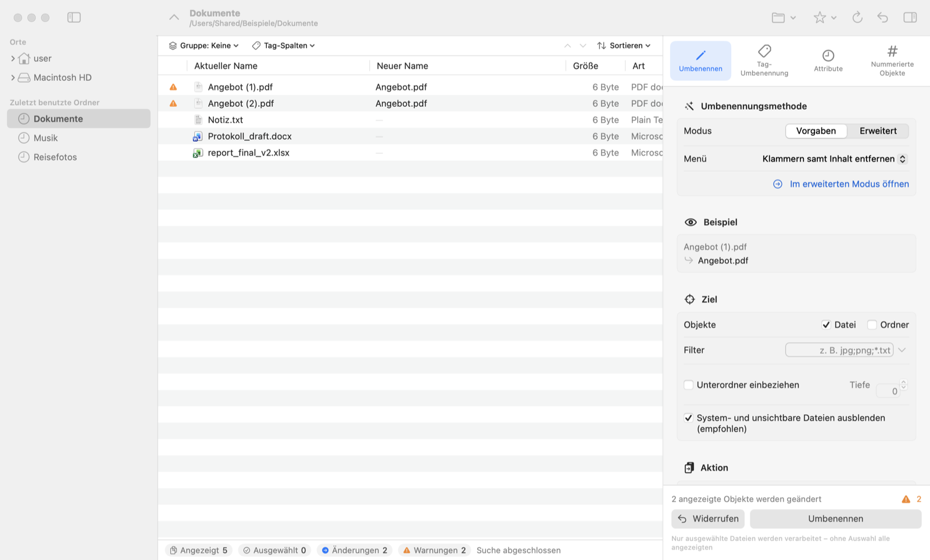Open the favorites star menu

tap(824, 17)
